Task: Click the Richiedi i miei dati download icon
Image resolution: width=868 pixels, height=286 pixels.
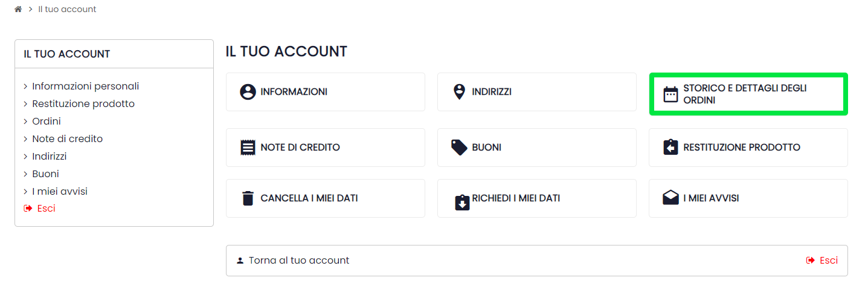Action: [462, 202]
